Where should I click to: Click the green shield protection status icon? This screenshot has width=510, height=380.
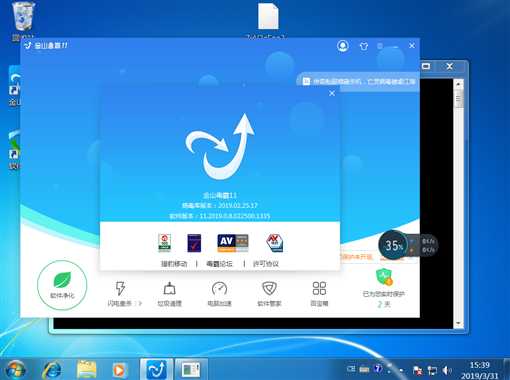point(384,277)
